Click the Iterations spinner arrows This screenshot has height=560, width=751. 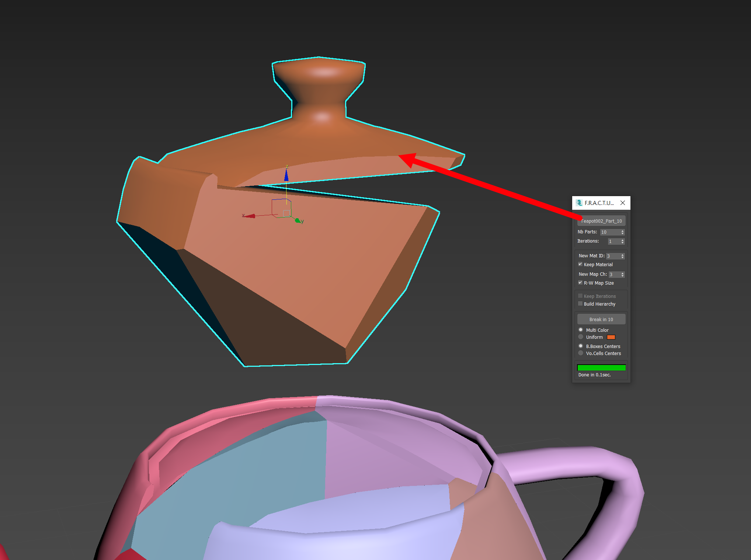[x=623, y=241]
